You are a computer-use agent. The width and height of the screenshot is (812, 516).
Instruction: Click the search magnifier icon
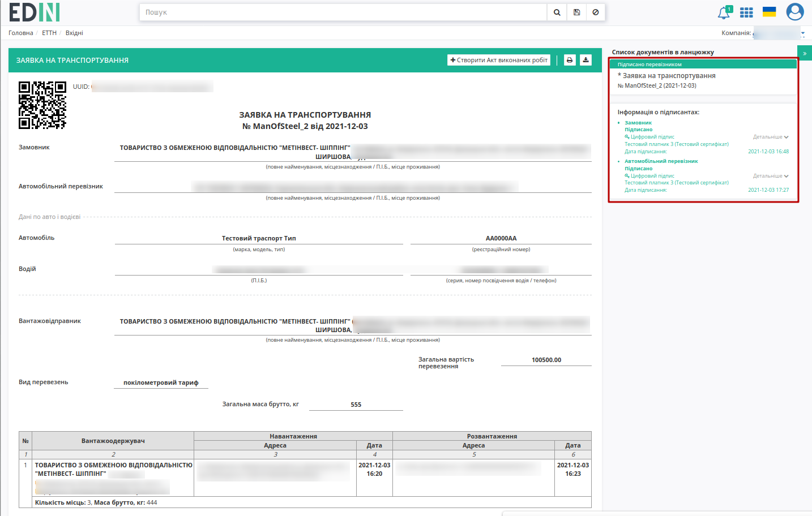557,12
